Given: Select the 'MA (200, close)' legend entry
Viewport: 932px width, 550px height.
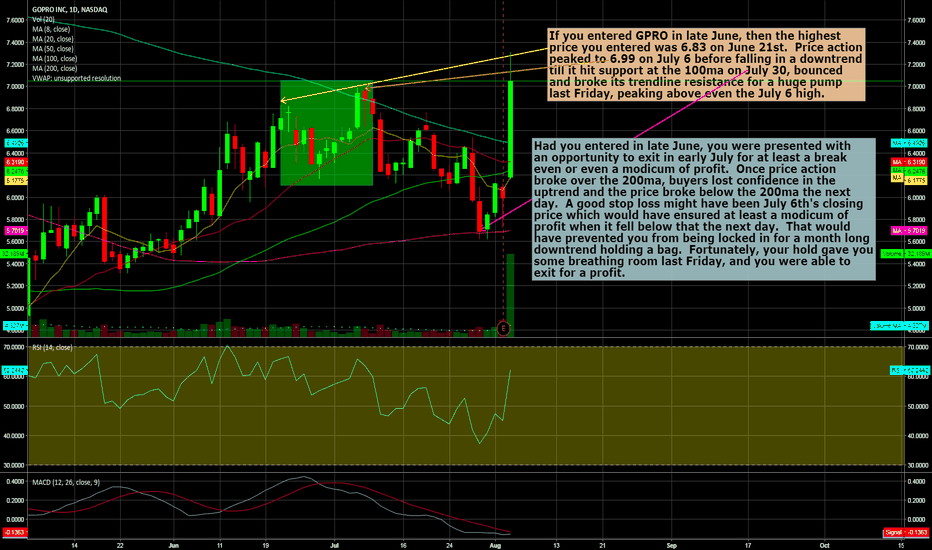Looking at the screenshot, I should point(55,68).
